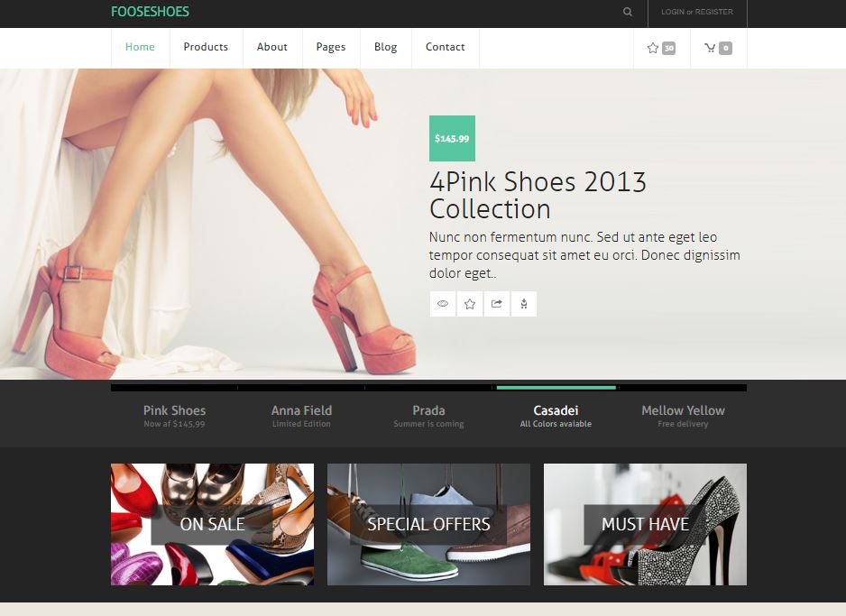Open the search magnifier in the top bar
Image resolution: width=846 pixels, height=616 pixels.
tap(628, 12)
